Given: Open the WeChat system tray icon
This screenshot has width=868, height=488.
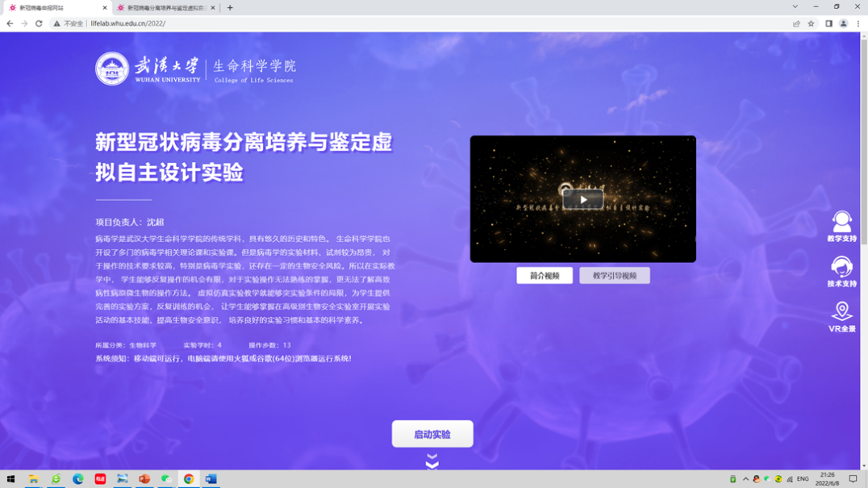Looking at the screenshot, I should coord(767,478).
